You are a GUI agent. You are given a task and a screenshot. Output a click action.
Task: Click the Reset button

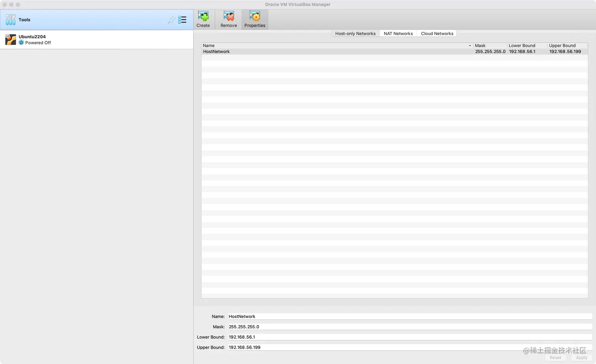click(x=555, y=358)
